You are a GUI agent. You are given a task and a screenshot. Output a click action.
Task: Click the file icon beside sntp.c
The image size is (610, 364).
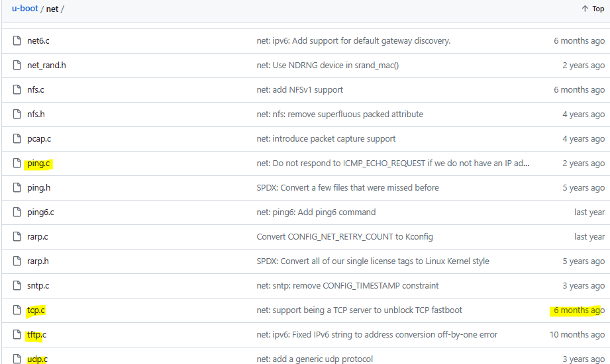coord(17,285)
